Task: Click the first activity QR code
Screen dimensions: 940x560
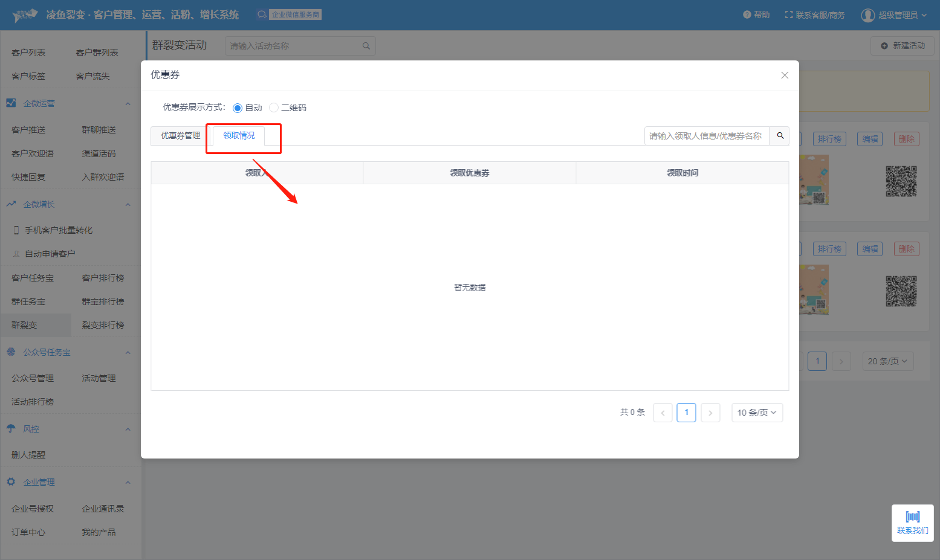Action: click(x=901, y=181)
